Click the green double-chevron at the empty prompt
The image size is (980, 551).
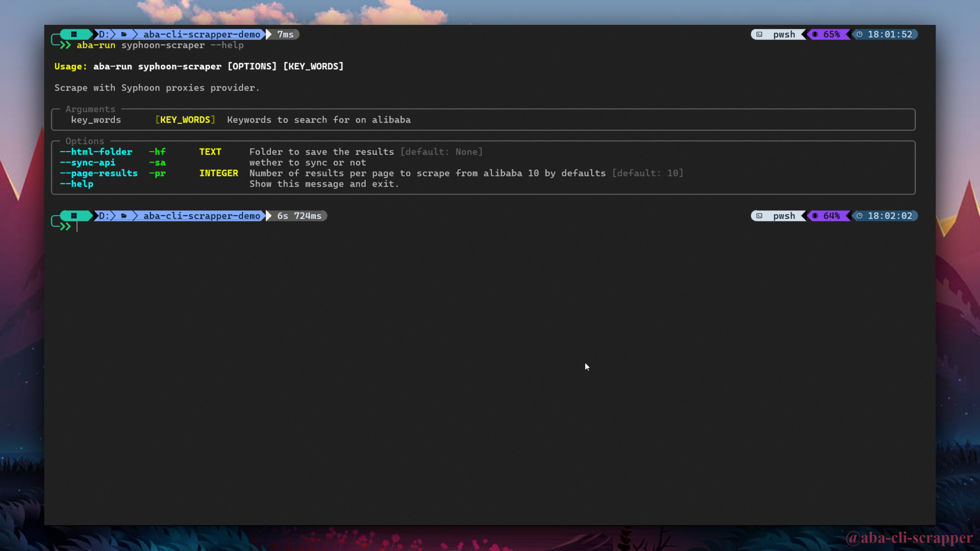tap(65, 227)
